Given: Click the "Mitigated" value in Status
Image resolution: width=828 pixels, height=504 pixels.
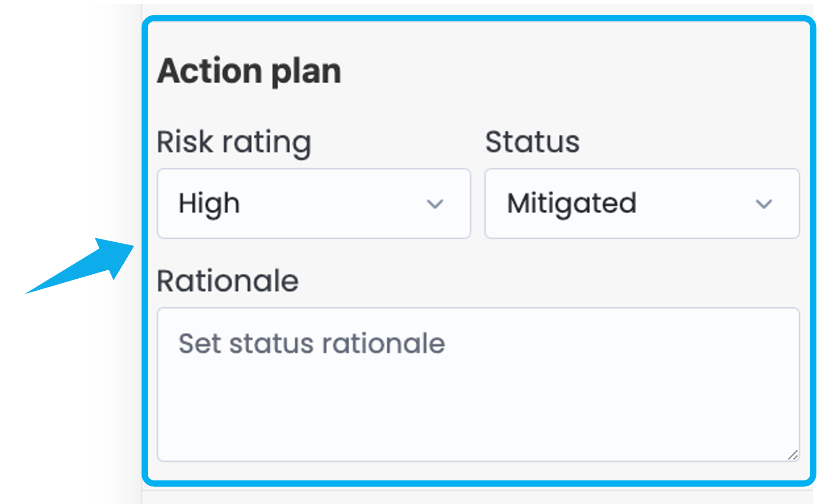Looking at the screenshot, I should (572, 203).
